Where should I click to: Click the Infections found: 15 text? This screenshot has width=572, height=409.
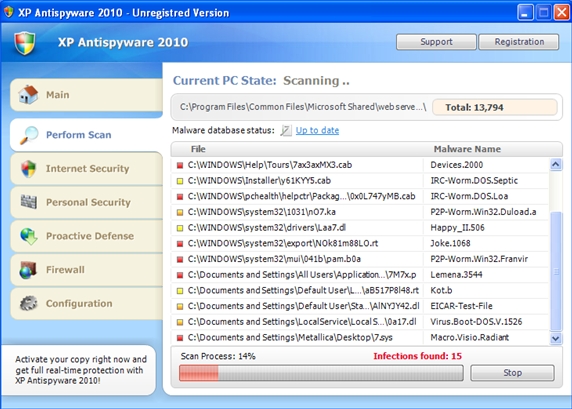[417, 356]
